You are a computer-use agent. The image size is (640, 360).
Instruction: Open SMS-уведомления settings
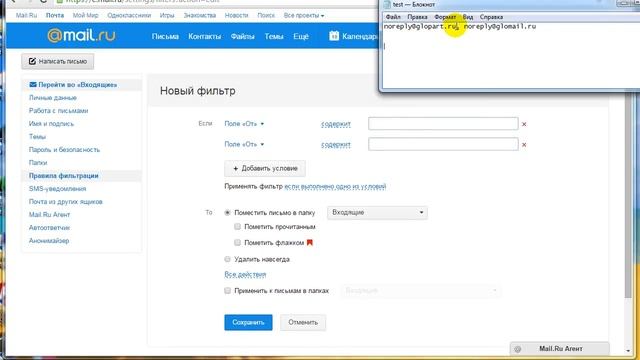pos(57,189)
